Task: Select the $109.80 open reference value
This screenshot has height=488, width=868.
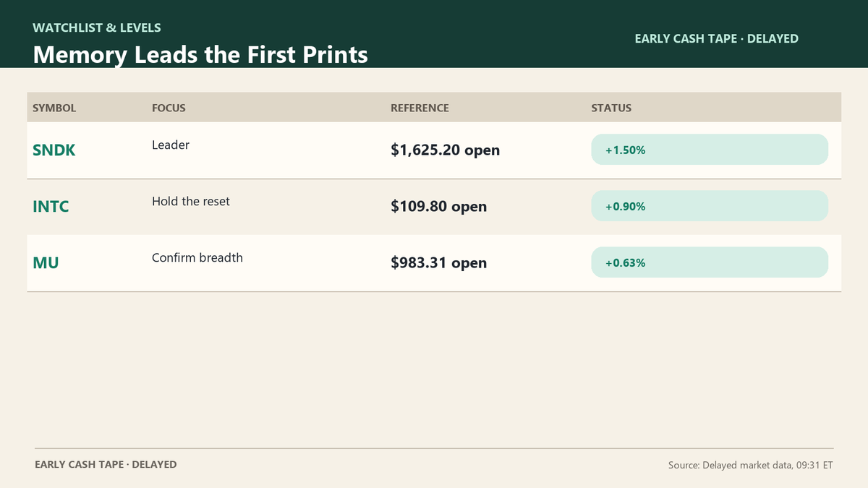Action: pos(439,207)
